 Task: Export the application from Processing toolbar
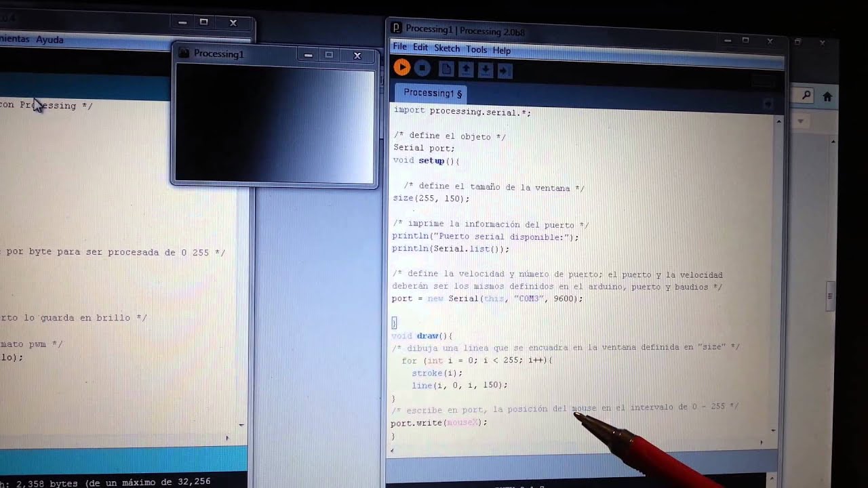coord(505,70)
